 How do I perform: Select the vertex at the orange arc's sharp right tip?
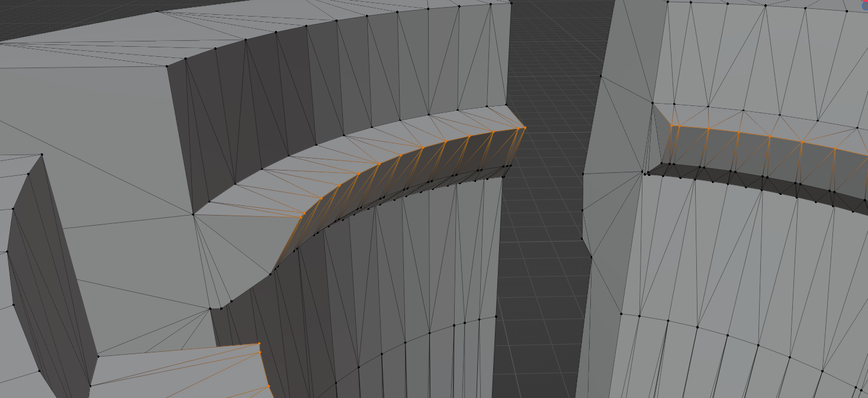click(525, 127)
